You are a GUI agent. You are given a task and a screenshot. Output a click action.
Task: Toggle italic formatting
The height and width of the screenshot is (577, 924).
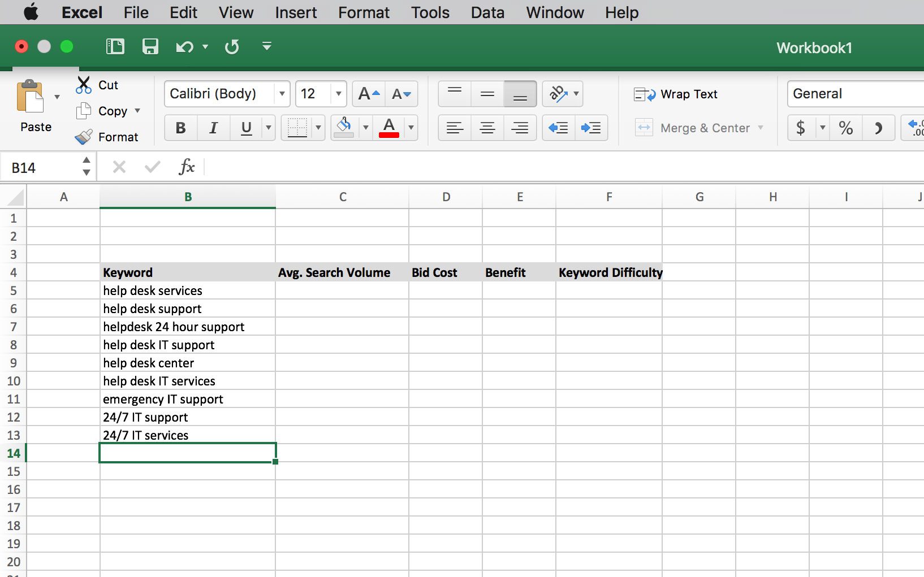click(214, 128)
